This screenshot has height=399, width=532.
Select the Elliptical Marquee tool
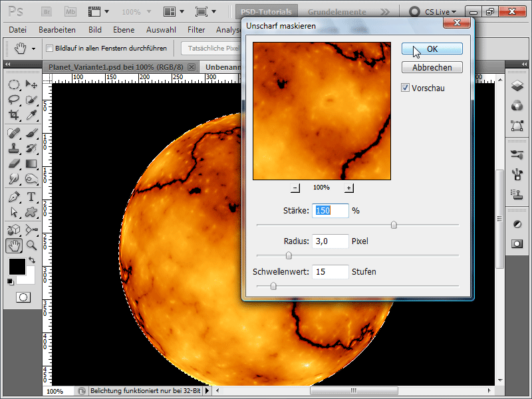point(13,84)
